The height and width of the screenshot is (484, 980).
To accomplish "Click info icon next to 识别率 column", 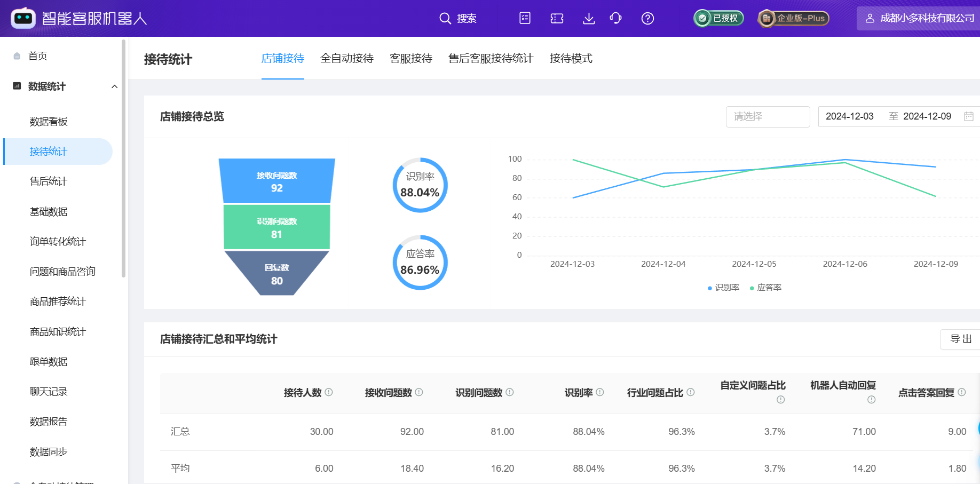I will point(600,392).
